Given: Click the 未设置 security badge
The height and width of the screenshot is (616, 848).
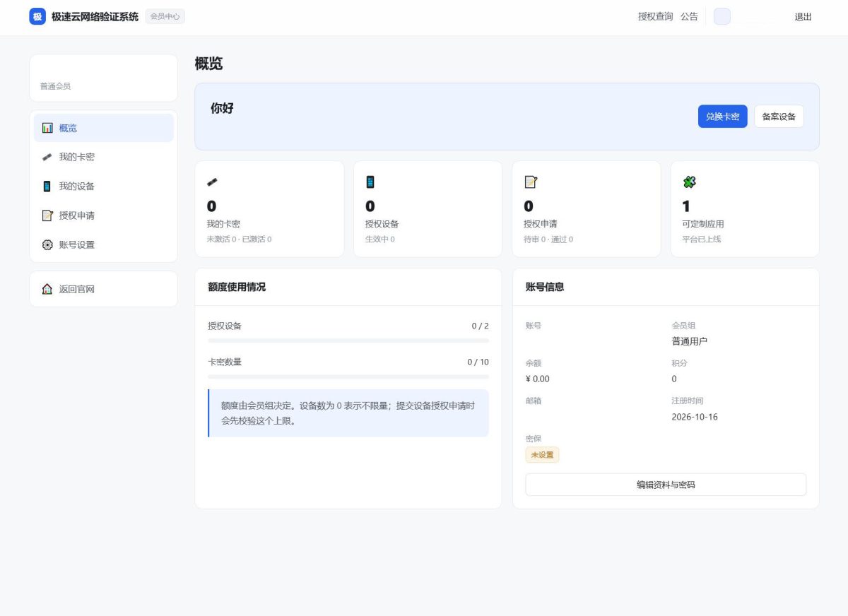Looking at the screenshot, I should tap(542, 455).
